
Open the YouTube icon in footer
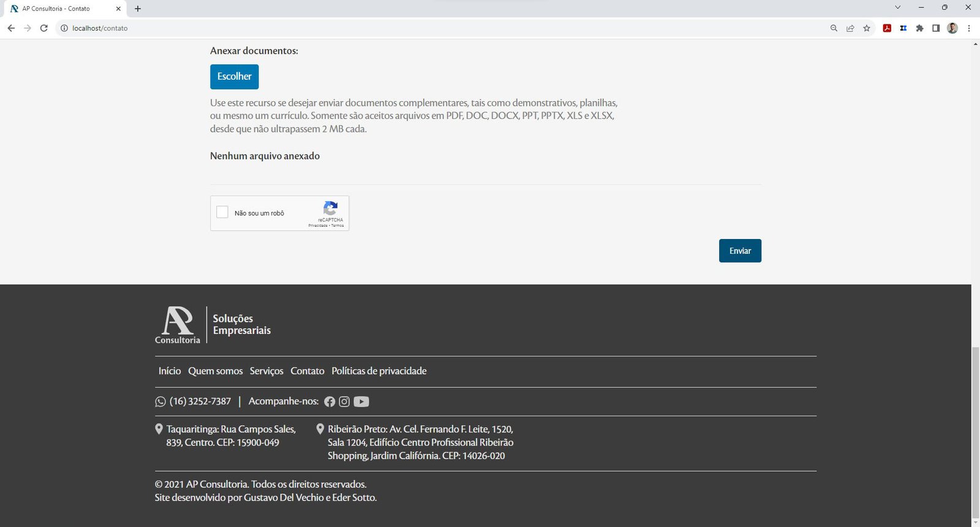click(x=361, y=402)
